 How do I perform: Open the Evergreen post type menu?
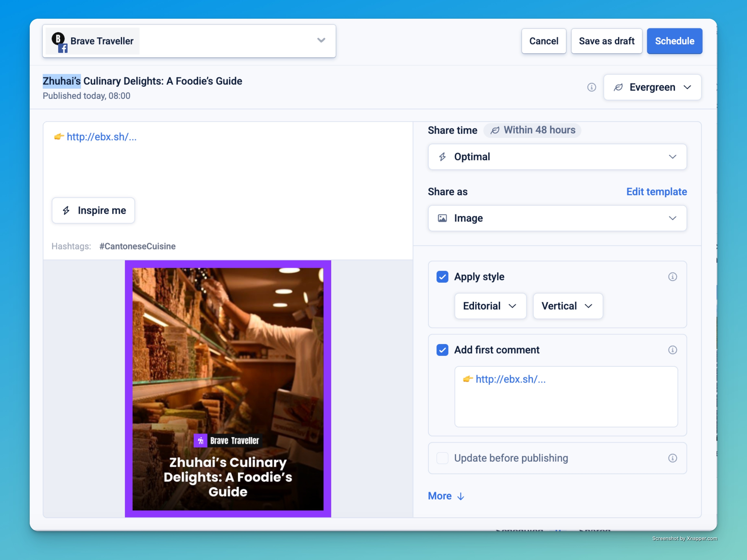(652, 87)
